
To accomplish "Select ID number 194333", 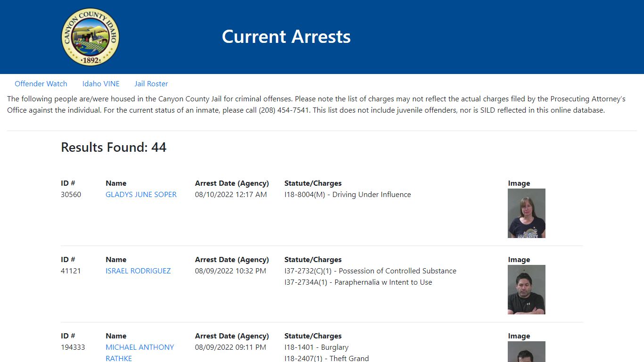I will tap(73, 347).
